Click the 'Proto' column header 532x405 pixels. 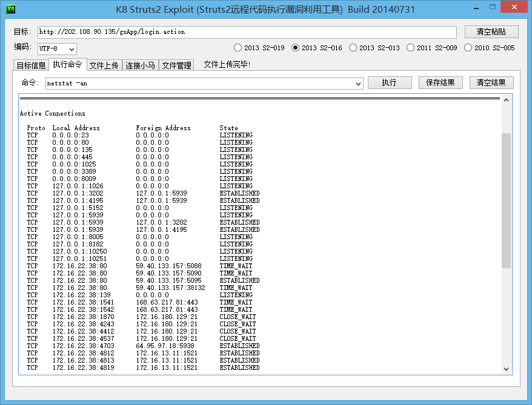(36, 128)
